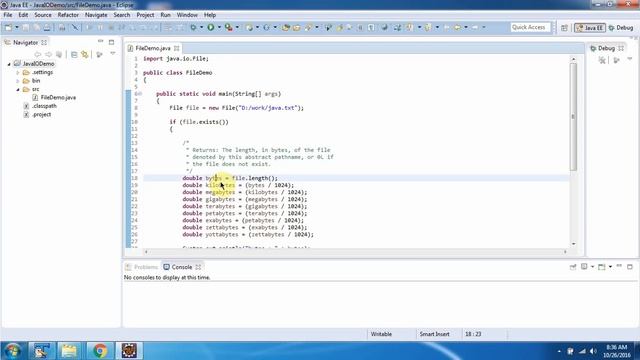The image size is (640, 360).
Task: Click the Print toolbar icon
Action: tap(47, 27)
